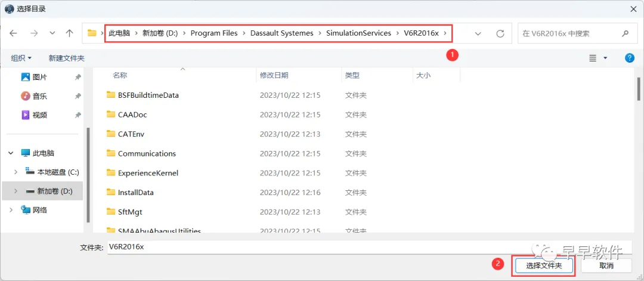This screenshot has height=281, width=644.
Task: Go up one directory level
Action: (69, 33)
